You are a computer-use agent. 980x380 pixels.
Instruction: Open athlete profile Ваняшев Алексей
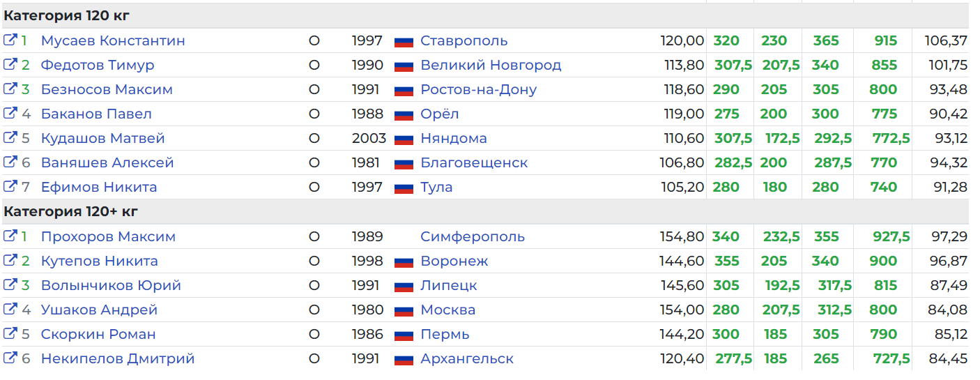click(107, 162)
